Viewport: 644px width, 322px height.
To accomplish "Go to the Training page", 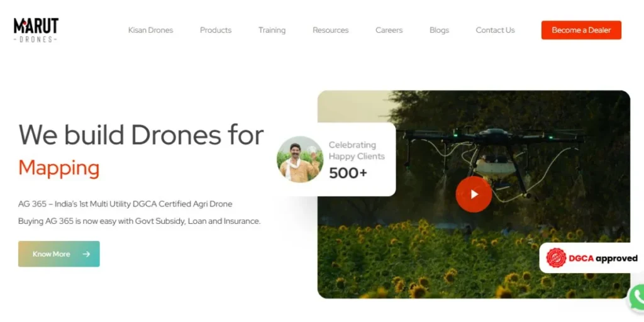I will tap(272, 30).
